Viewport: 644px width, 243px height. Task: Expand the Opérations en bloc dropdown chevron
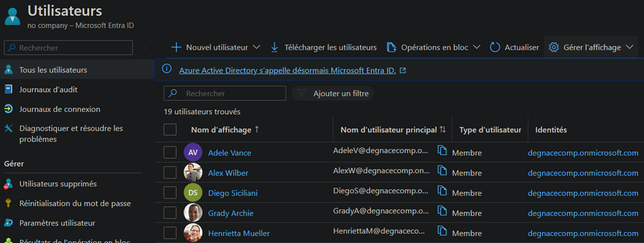[x=477, y=47]
